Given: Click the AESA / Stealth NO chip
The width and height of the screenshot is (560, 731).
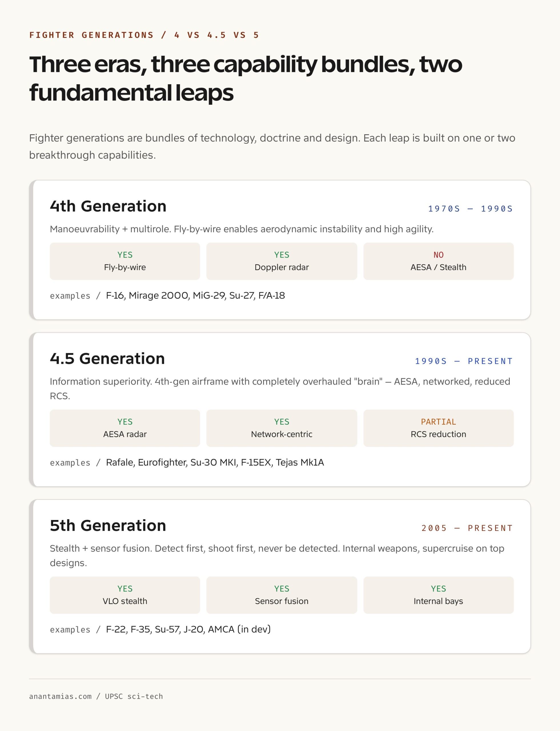Looking at the screenshot, I should click(x=438, y=261).
